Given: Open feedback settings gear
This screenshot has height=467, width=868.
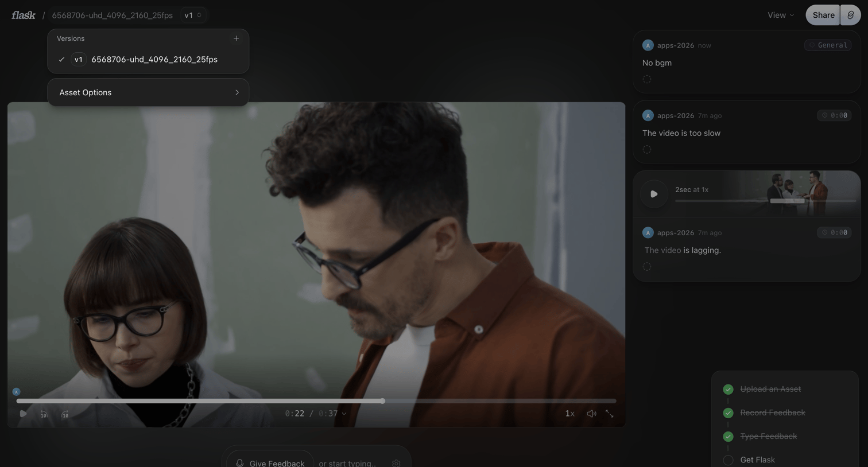Looking at the screenshot, I should 396,463.
